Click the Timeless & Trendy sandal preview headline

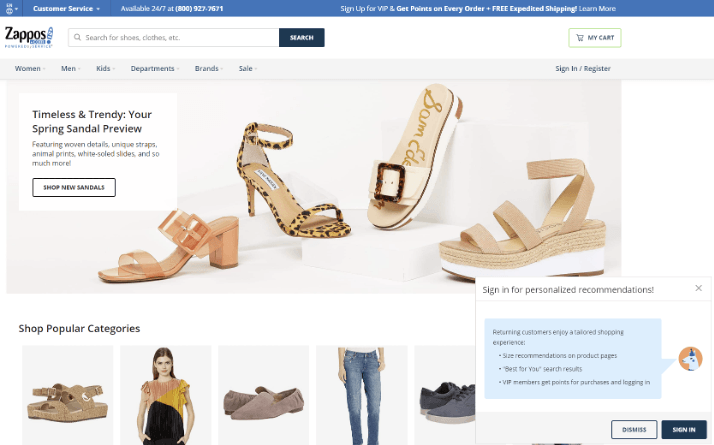(x=92, y=122)
